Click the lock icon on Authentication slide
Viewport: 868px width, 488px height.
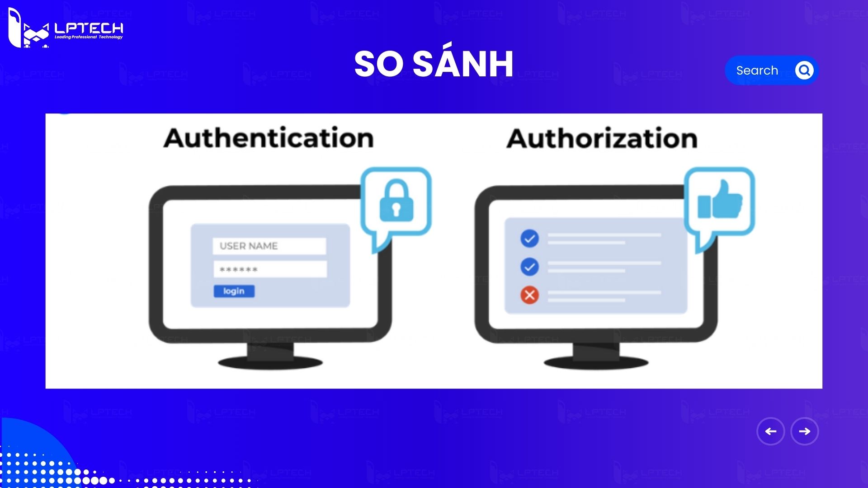click(x=394, y=201)
